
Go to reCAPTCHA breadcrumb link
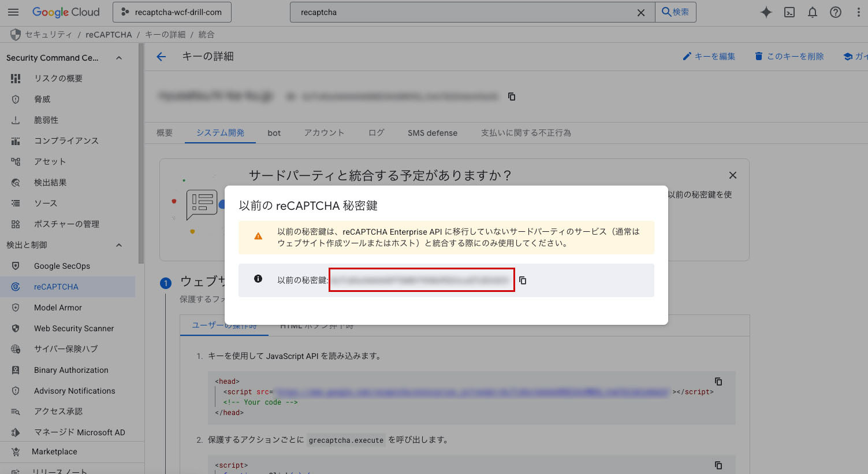tap(109, 35)
